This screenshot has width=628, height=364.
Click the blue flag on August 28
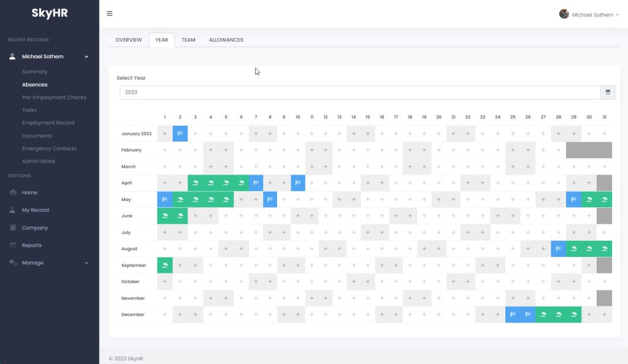point(558,249)
